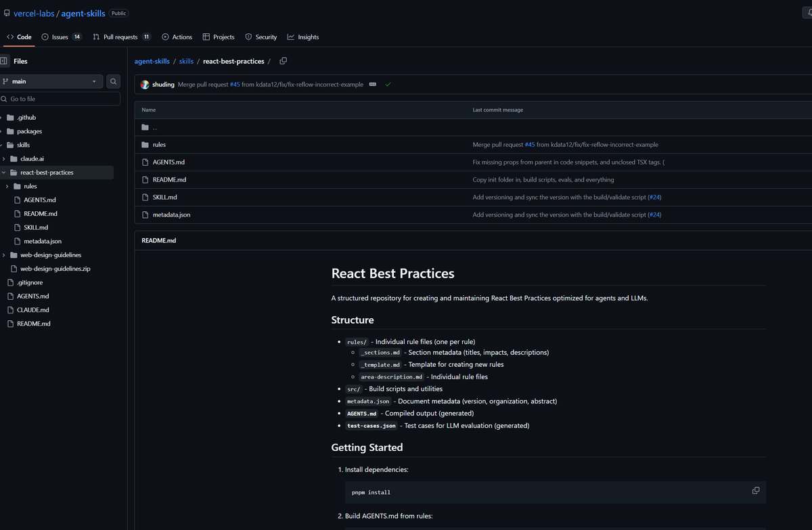812x530 pixels.
Task: Click the repository icon beside vercel-labs
Action: (7, 14)
